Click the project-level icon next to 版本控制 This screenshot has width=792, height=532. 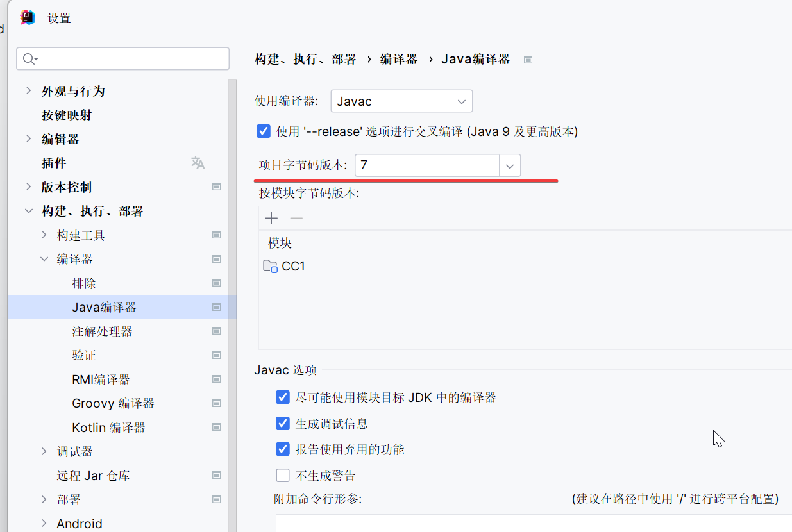click(x=217, y=187)
